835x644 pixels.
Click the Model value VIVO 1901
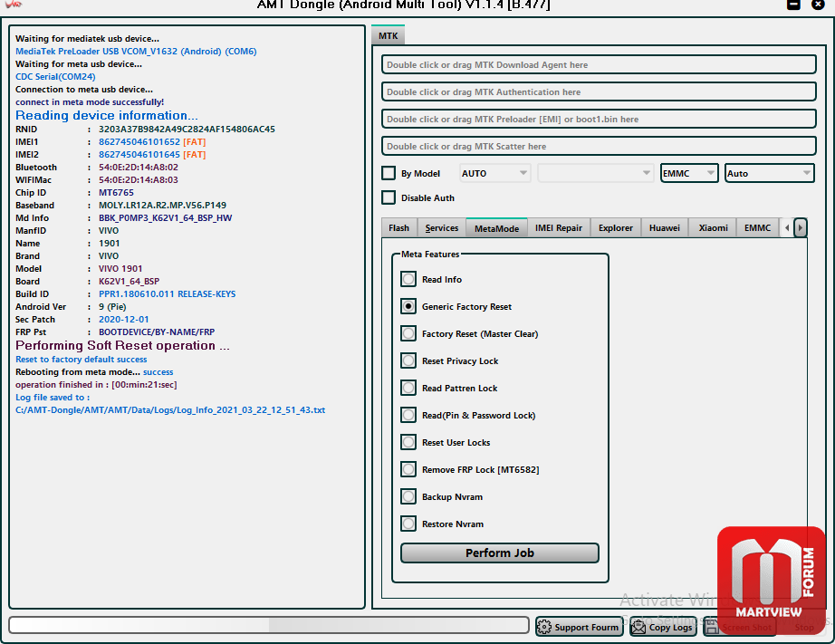pyautogui.click(x=120, y=268)
